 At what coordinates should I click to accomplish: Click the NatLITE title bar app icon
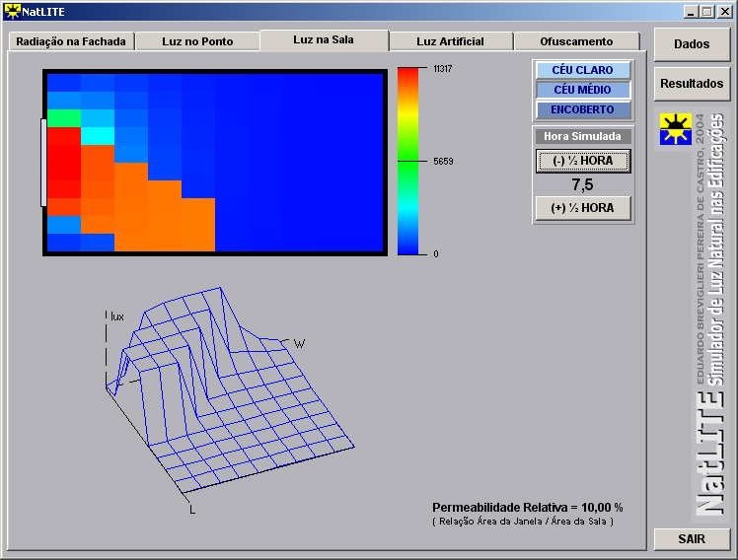(x=12, y=11)
